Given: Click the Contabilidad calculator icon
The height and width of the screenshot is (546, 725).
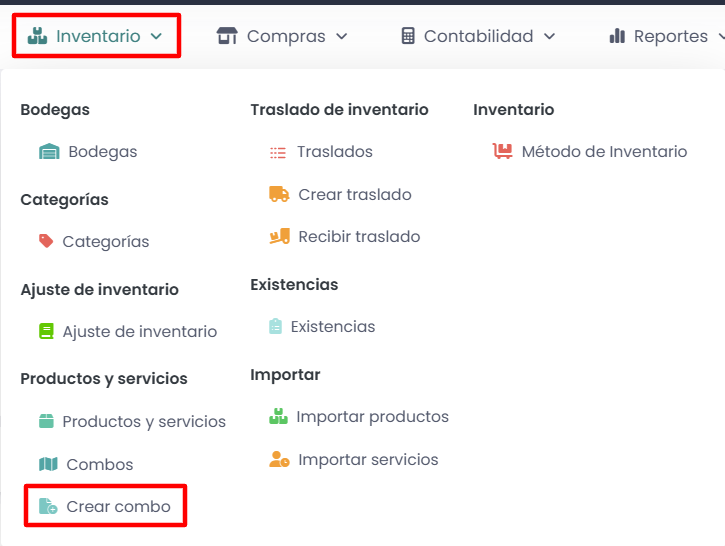Looking at the screenshot, I should coord(408,36).
